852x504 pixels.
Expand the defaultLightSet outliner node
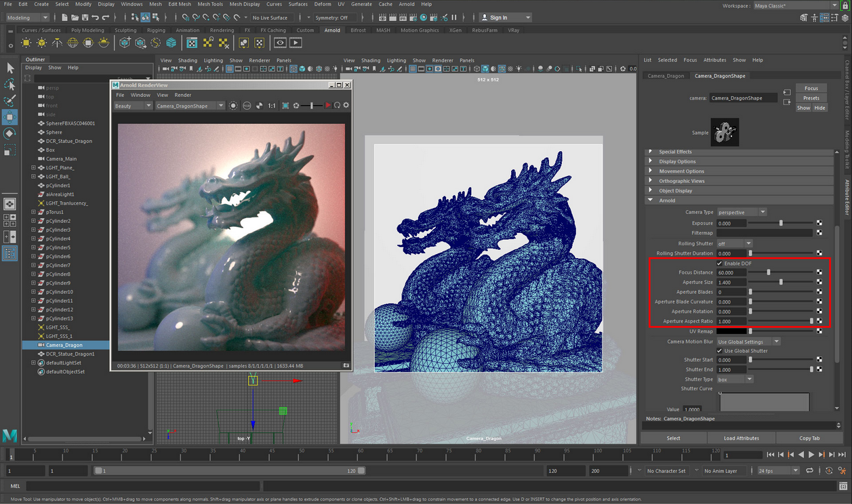(33, 363)
